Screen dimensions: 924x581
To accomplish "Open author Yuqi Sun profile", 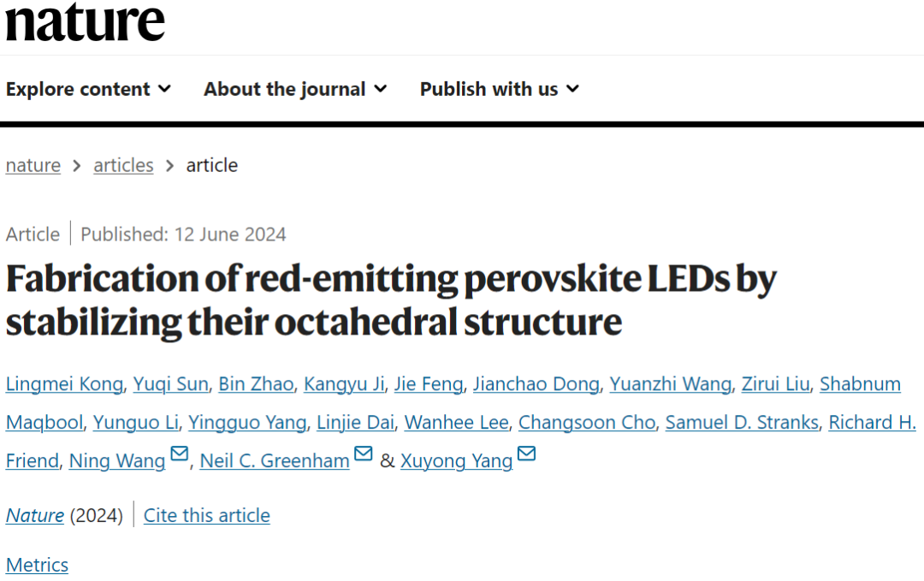I will [171, 384].
